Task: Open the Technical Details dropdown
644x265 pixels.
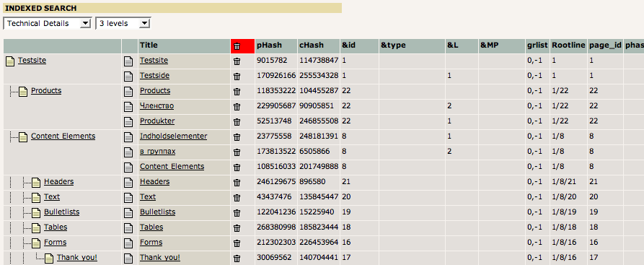Action: click(x=47, y=23)
